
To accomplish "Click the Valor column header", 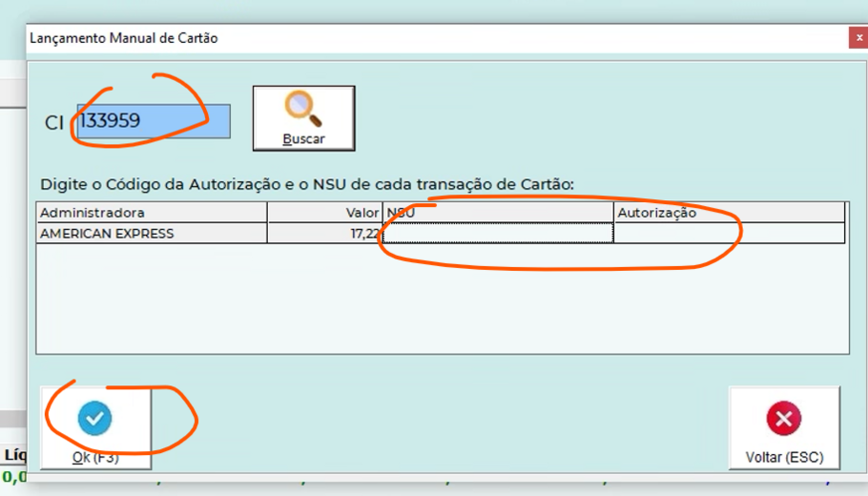I will tap(325, 213).
